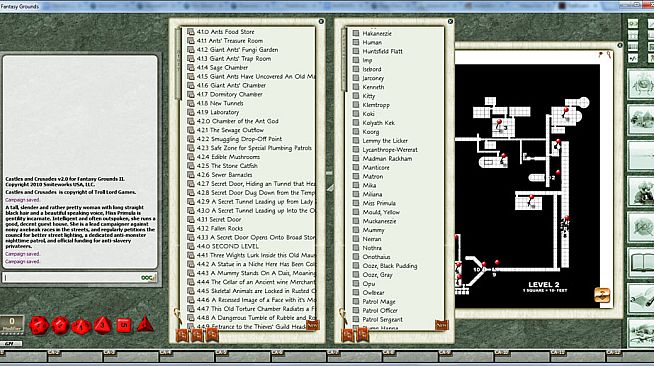The height and width of the screenshot is (366, 654).
Task: Pick the red d8 die showing 3
Action: [103, 325]
